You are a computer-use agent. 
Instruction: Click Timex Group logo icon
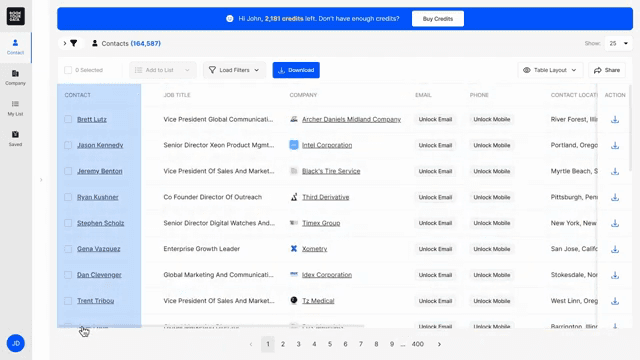(x=293, y=223)
